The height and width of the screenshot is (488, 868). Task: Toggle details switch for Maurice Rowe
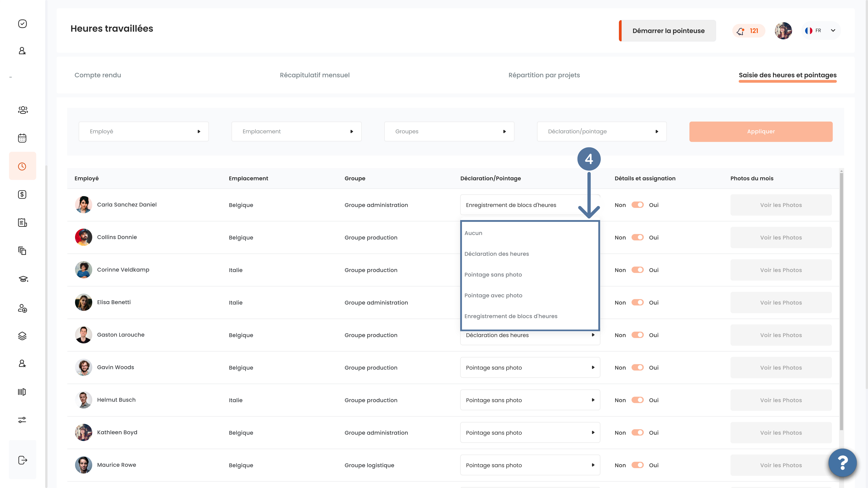(637, 465)
